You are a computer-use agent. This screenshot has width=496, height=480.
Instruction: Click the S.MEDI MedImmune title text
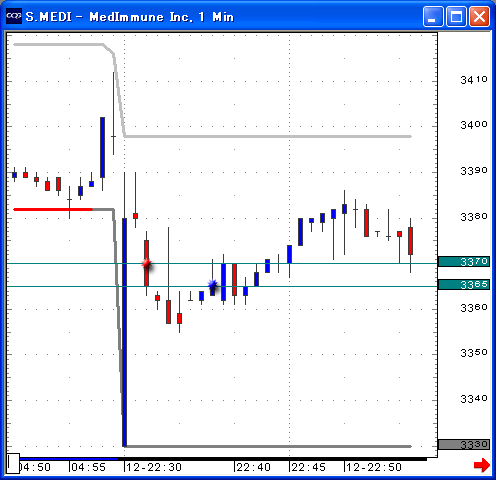[x=130, y=17]
